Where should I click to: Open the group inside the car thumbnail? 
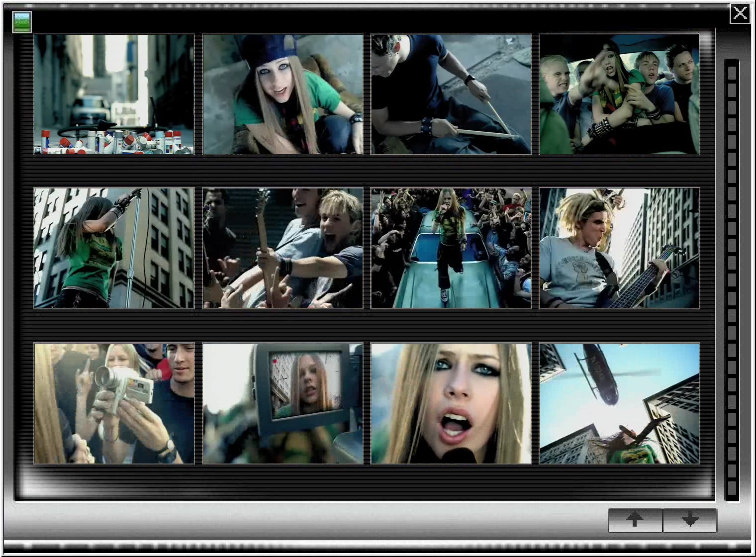tap(620, 94)
